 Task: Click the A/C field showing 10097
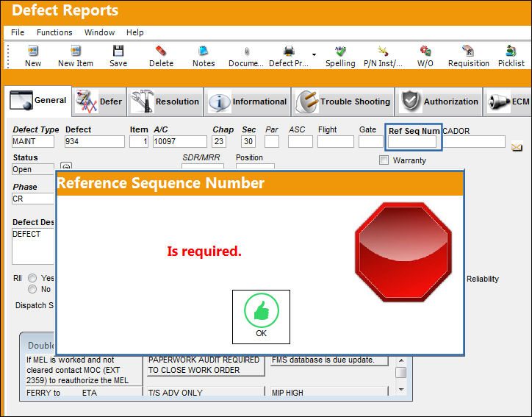[180, 142]
